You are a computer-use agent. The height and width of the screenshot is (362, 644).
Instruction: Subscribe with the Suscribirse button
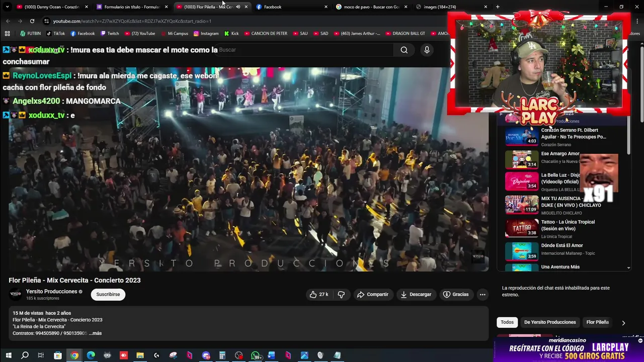[x=108, y=294]
